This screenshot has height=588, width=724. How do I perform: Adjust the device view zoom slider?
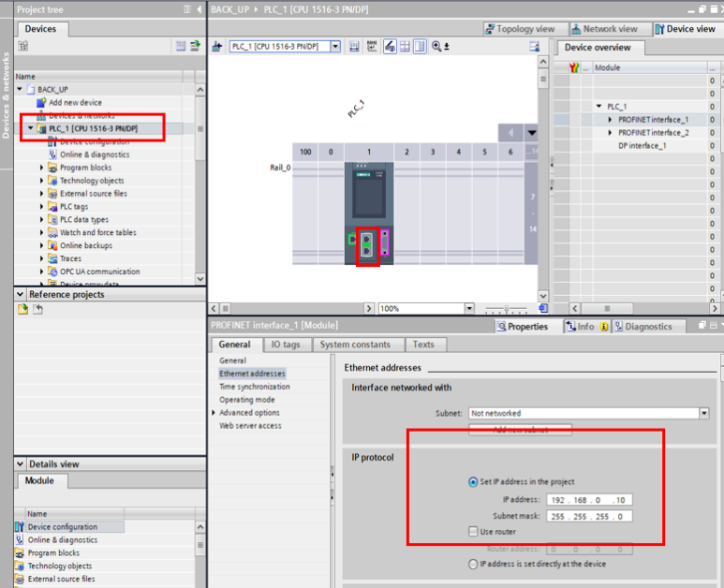click(x=507, y=308)
